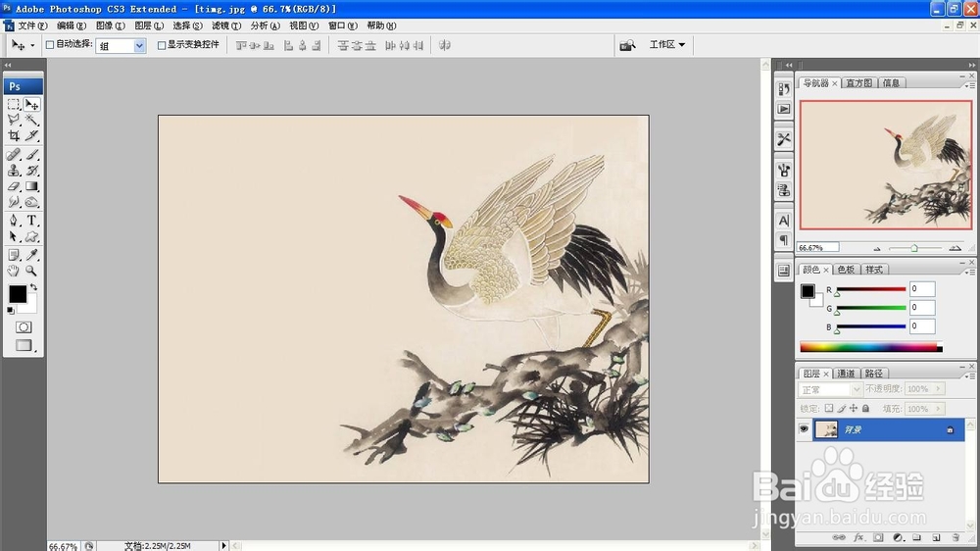Open the Move tool preset picker arrow

32,46
